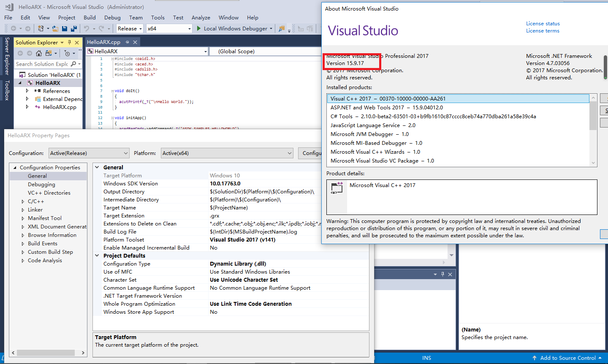The width and height of the screenshot is (608, 364).
Task: Select Debugging in the property tree
Action: tap(41, 185)
